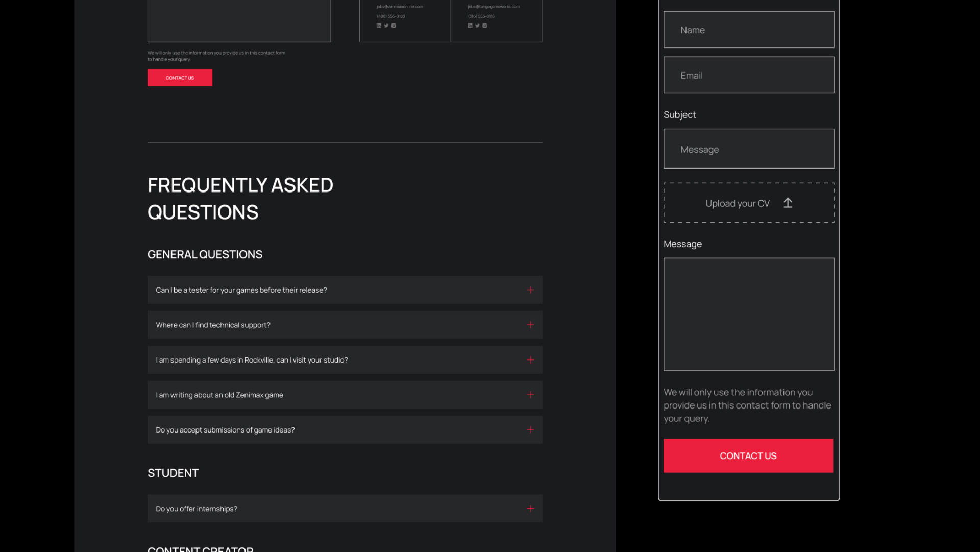Screen dimensions: 980x552
Task: Open Tango Gameworks' Twitter icon
Action: click(x=477, y=26)
